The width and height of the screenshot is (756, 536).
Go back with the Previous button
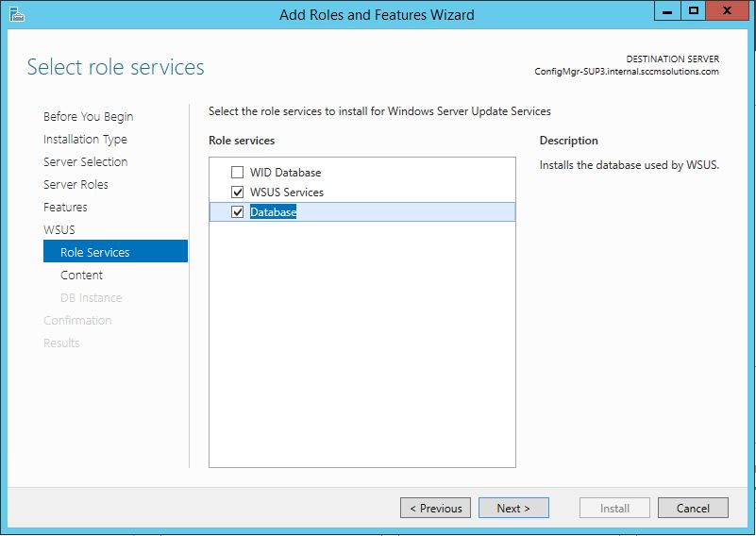click(436, 508)
